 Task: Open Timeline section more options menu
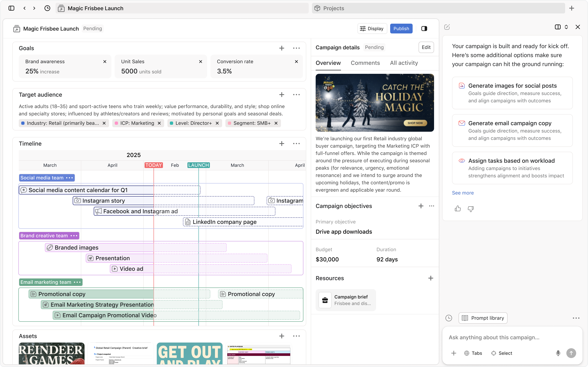pyautogui.click(x=296, y=144)
